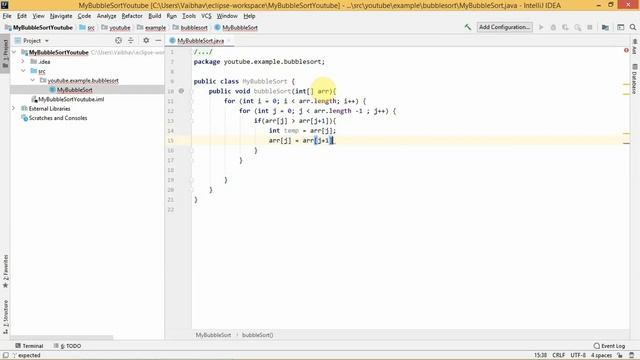The image size is (640, 360).
Task: Open the UTF-8 encoding selector
Action: click(x=578, y=355)
